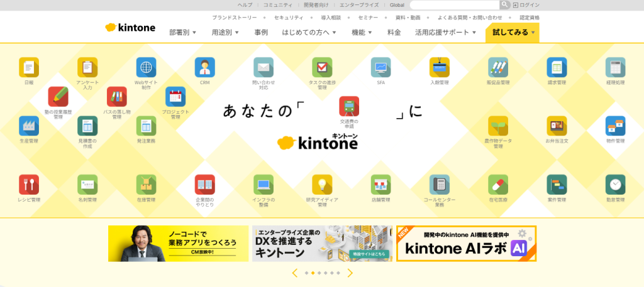Open the 案件管理 gantt chart icon
Viewport: 644px width, 287px height.
(557, 185)
